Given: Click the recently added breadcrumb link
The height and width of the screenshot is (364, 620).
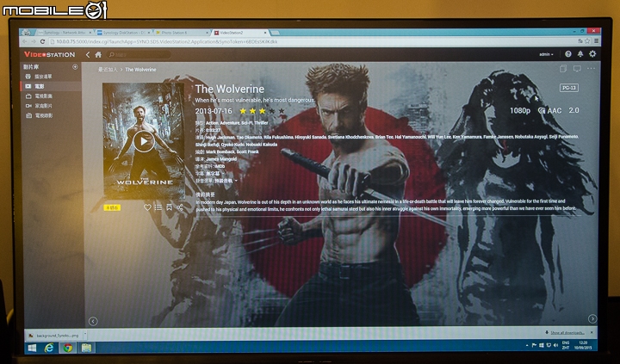Looking at the screenshot, I should [x=108, y=70].
